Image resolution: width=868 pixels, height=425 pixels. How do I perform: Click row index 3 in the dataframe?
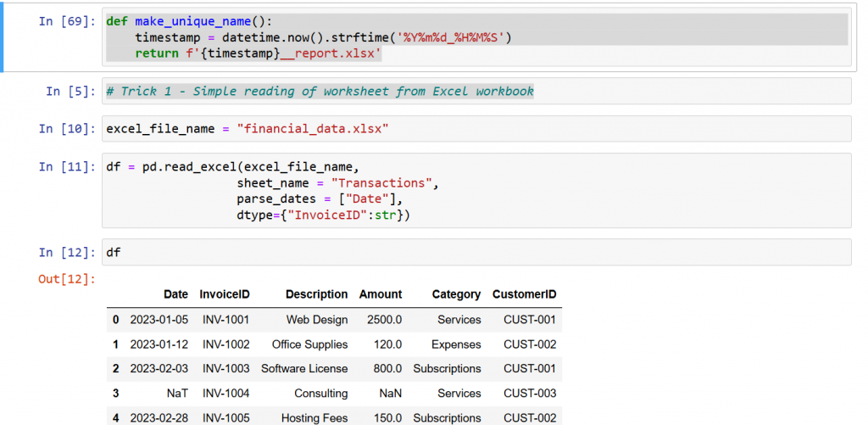(x=115, y=394)
